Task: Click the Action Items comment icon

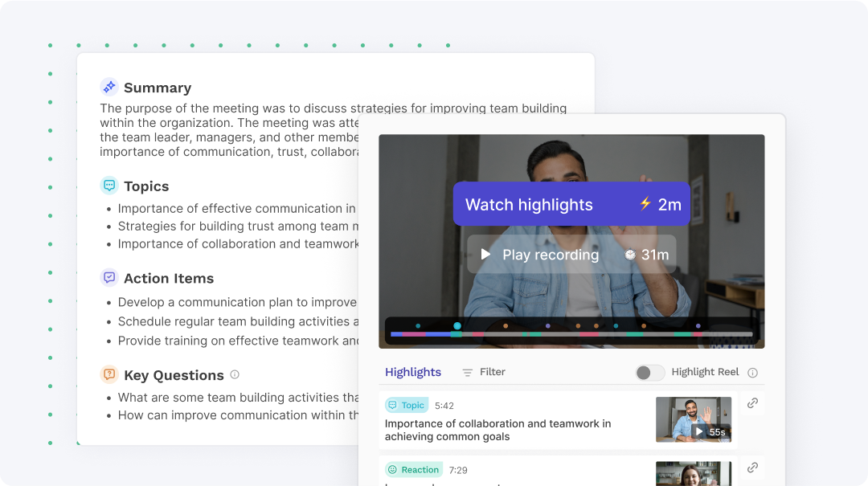Action: pos(108,278)
